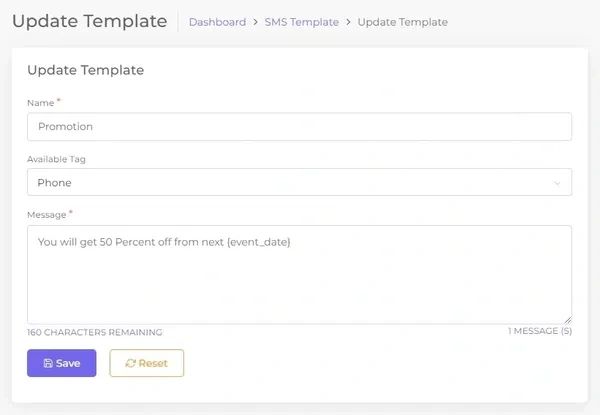Click the resize grip of Message textarea
The image size is (600, 415).
click(568, 320)
